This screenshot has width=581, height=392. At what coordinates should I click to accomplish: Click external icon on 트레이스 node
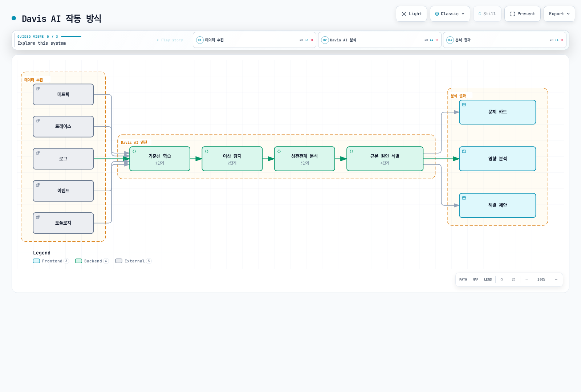[38, 121]
